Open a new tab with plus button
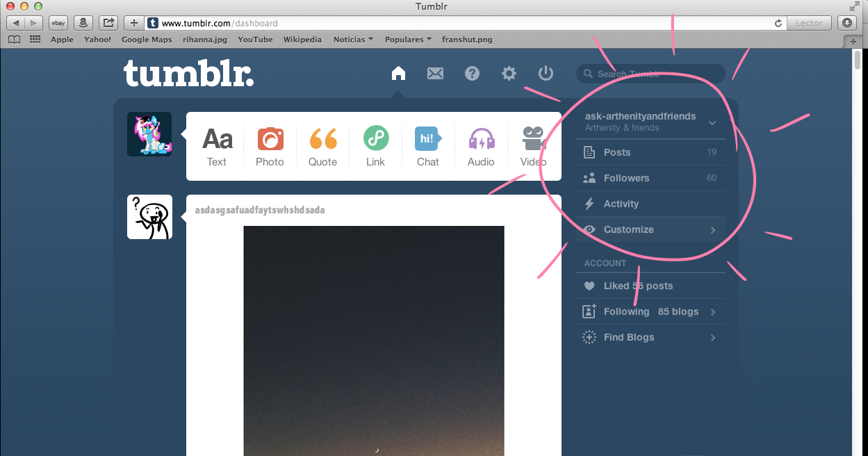This screenshot has height=456, width=868. pyautogui.click(x=854, y=41)
